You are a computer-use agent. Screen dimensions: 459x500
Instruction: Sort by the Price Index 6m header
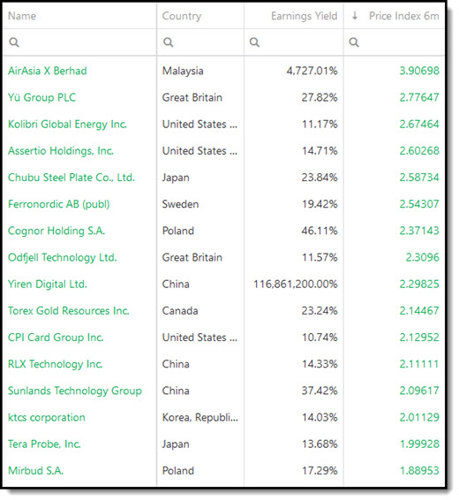click(x=404, y=16)
